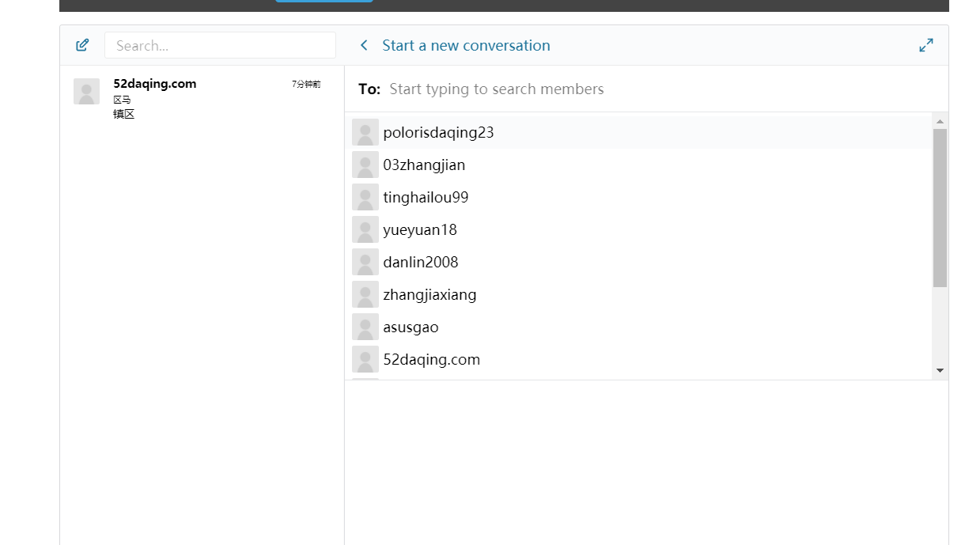Screen dimensions: 980x545
Task: Choose zhangjiaxiang from the member list
Action: click(429, 294)
